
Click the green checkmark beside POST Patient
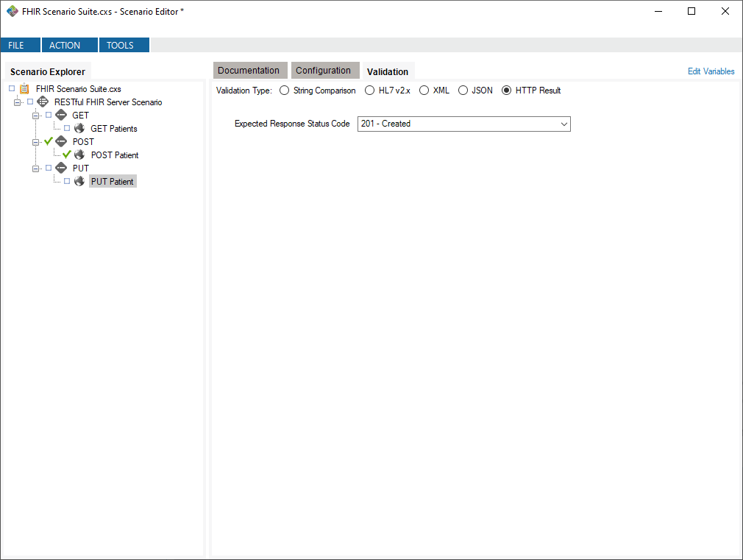coord(66,155)
